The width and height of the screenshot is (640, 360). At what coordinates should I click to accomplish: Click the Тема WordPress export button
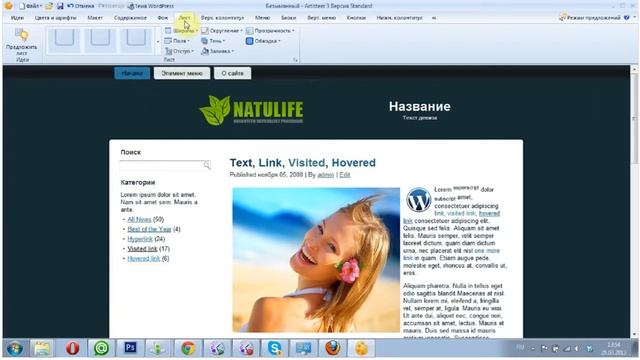pos(150,6)
